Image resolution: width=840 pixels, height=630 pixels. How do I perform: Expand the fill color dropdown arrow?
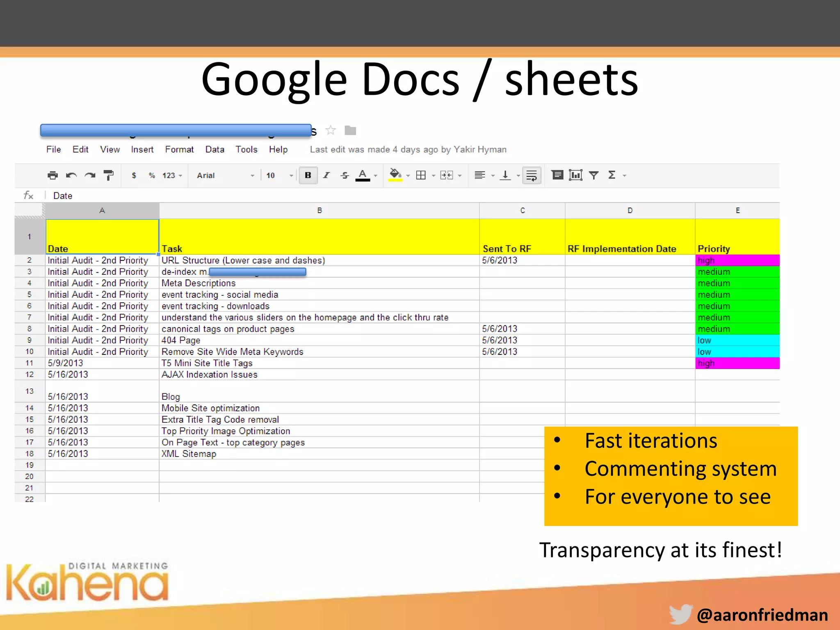tap(408, 176)
